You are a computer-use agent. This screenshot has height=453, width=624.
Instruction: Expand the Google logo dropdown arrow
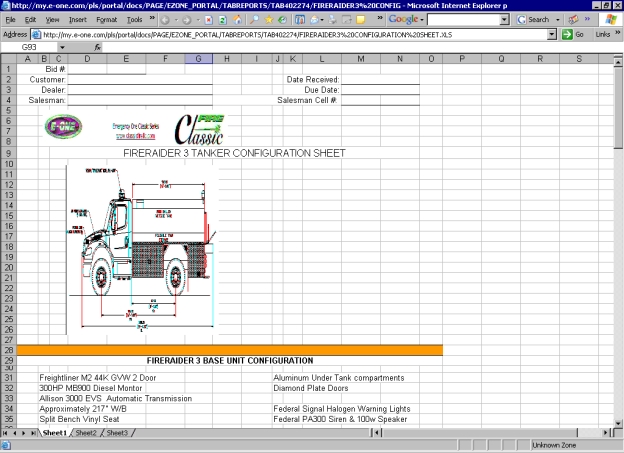[x=422, y=20]
